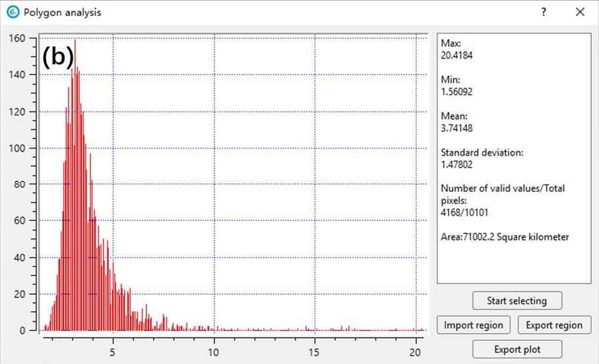Close the Polygon analysis dialog
Viewport: 599px width, 364px height.
[580, 12]
